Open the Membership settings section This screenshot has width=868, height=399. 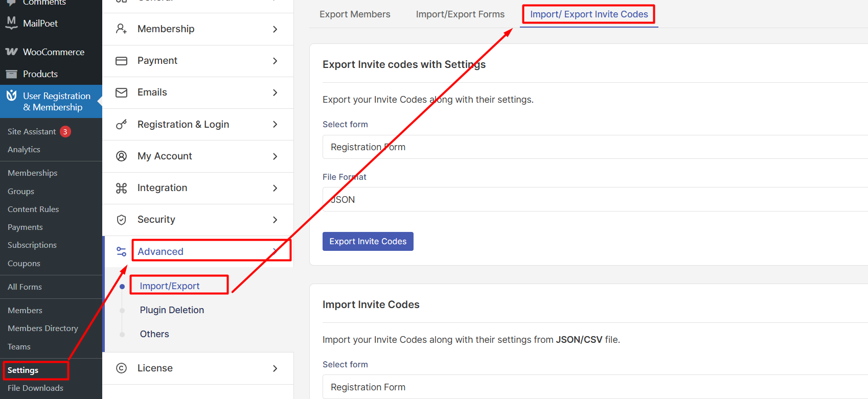coord(198,29)
